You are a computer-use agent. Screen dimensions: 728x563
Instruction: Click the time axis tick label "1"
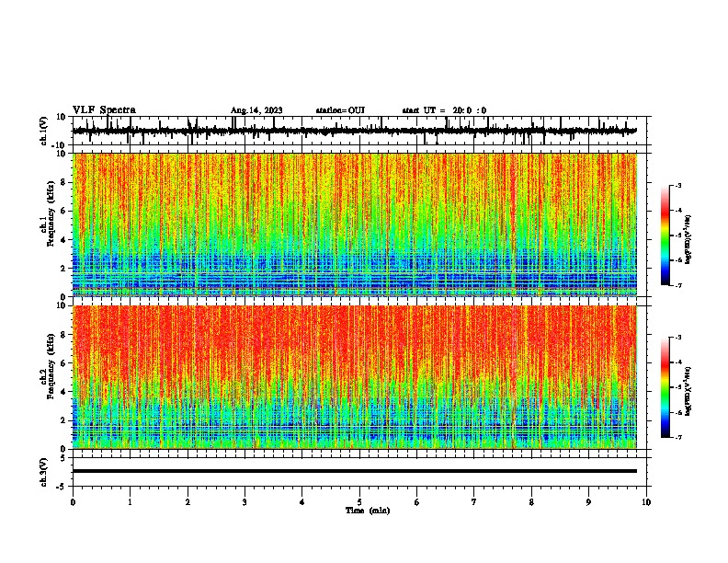tap(130, 502)
